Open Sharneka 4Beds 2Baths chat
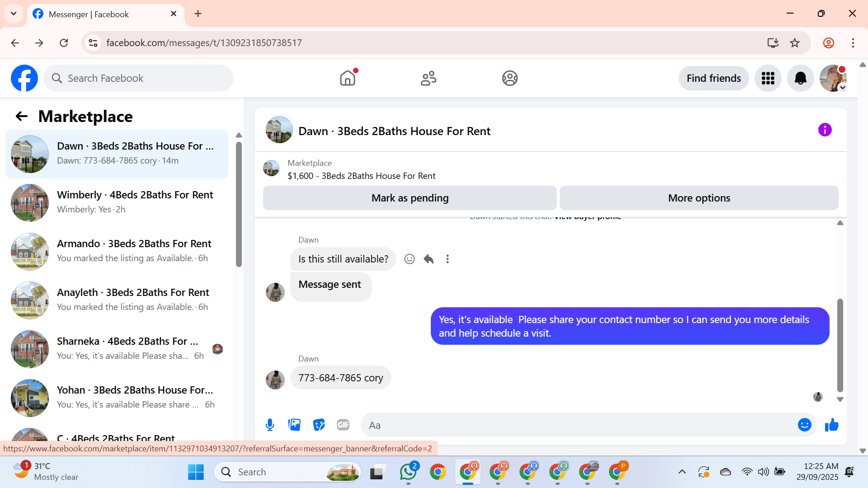 117,349
